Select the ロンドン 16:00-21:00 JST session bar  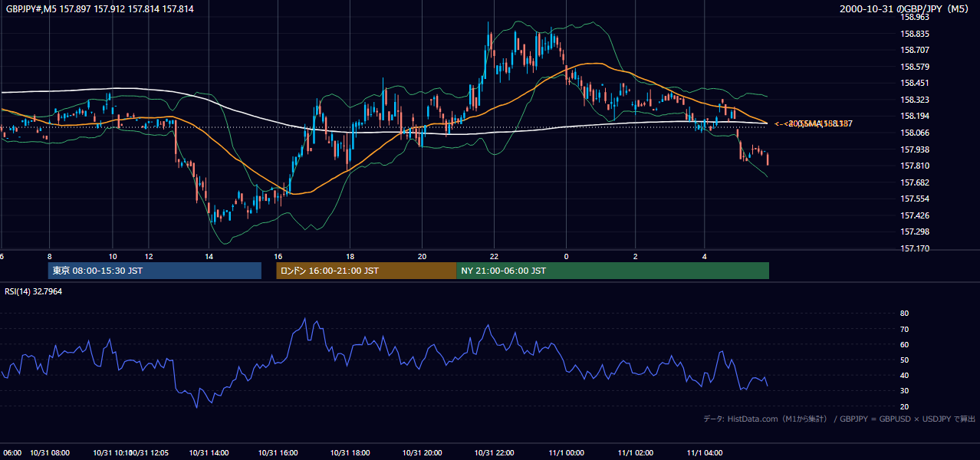point(366,271)
